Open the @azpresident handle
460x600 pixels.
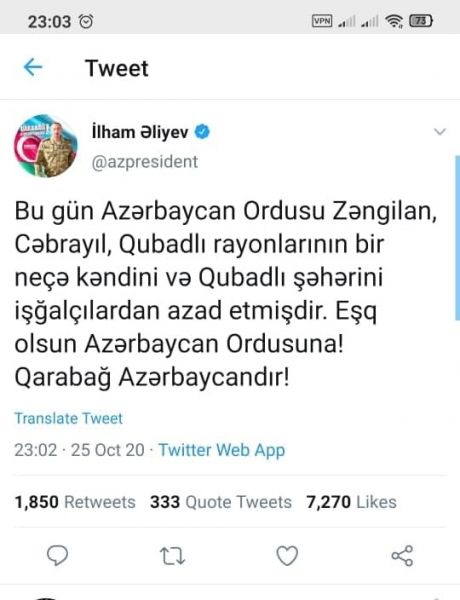tap(145, 162)
